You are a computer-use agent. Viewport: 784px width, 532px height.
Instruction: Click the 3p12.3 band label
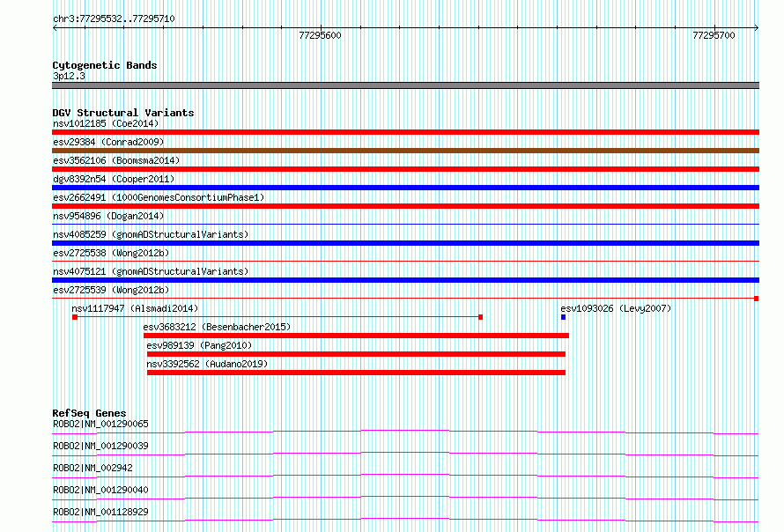(69, 76)
